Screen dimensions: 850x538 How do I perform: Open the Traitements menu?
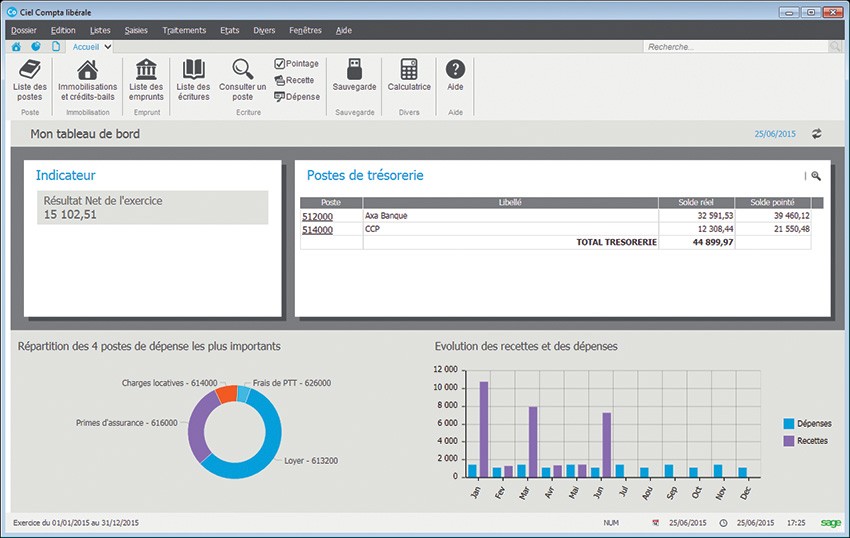click(184, 30)
